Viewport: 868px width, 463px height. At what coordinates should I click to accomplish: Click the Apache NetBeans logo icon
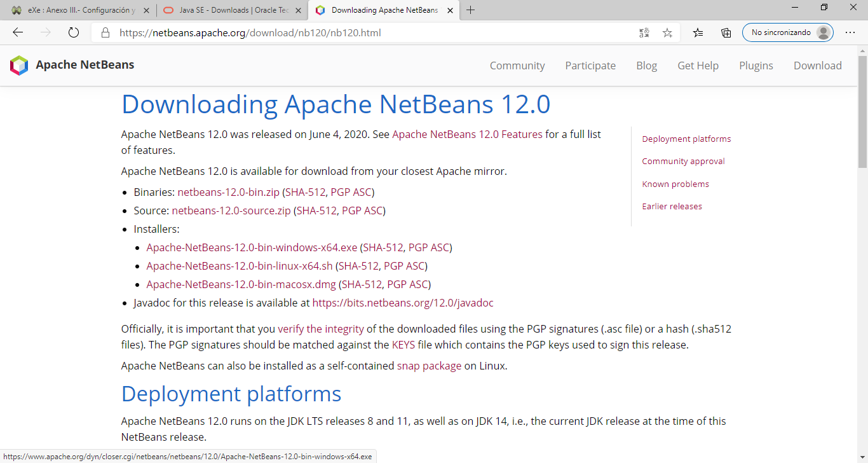click(19, 65)
